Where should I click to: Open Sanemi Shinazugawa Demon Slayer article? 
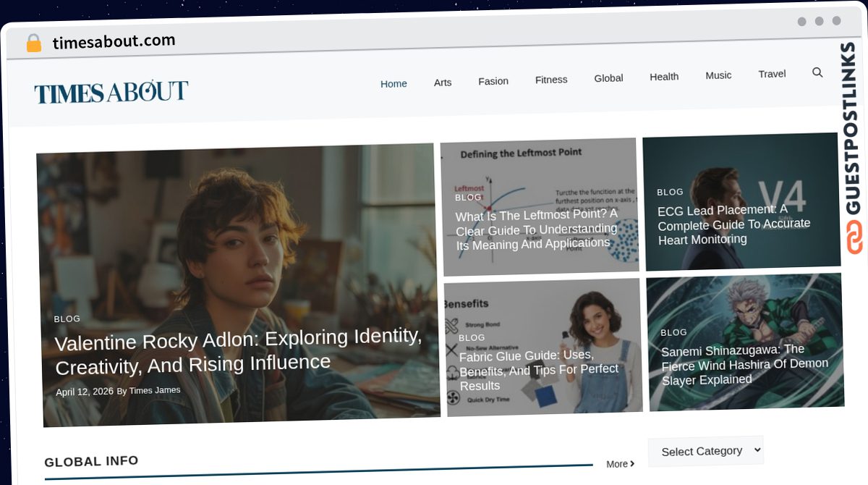click(744, 365)
